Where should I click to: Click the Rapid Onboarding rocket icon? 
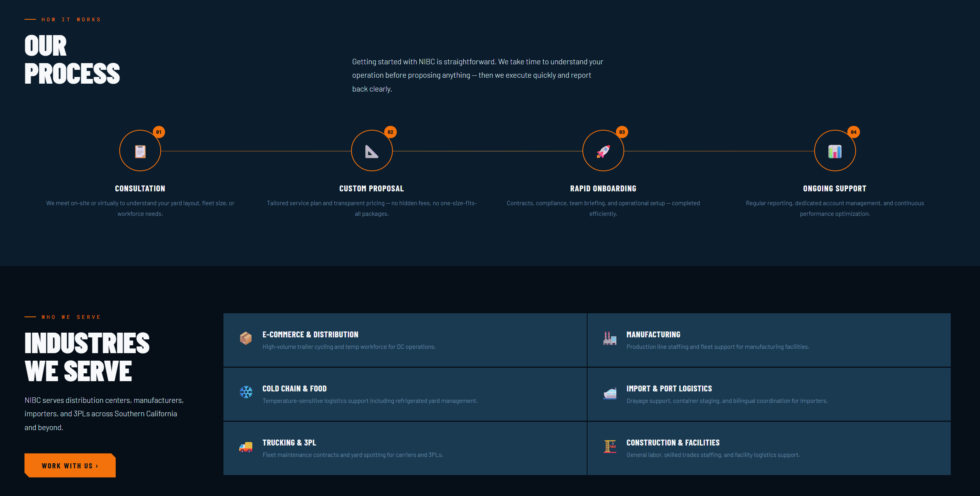tap(603, 152)
